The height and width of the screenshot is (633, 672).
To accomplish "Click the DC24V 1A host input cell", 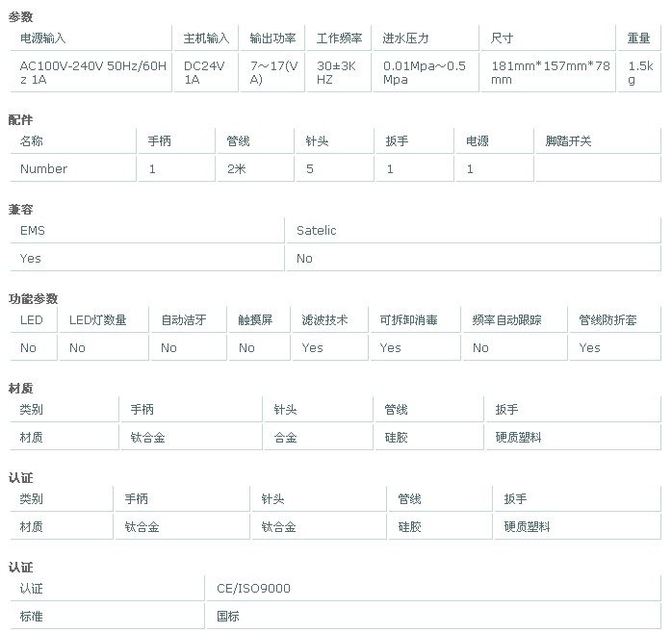I will (206, 72).
